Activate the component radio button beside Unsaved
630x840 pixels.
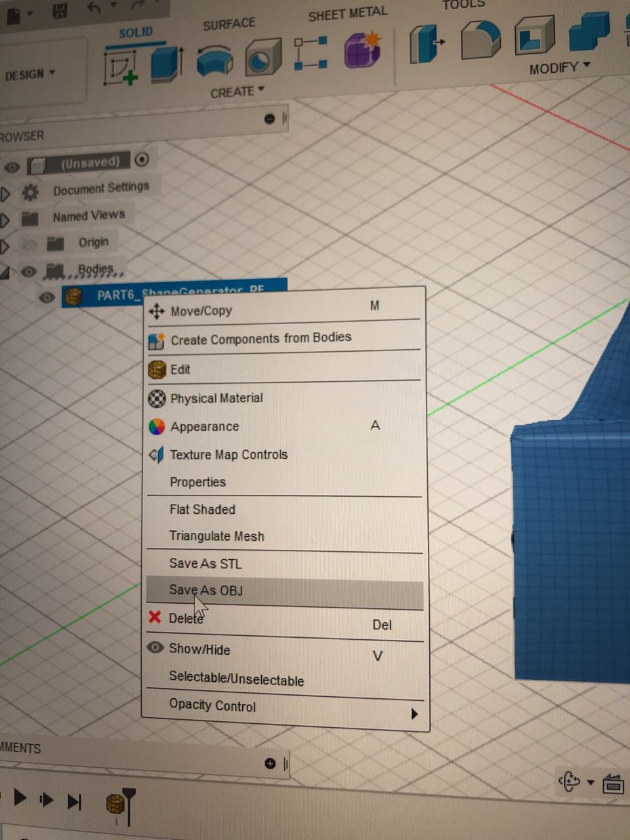click(x=142, y=159)
